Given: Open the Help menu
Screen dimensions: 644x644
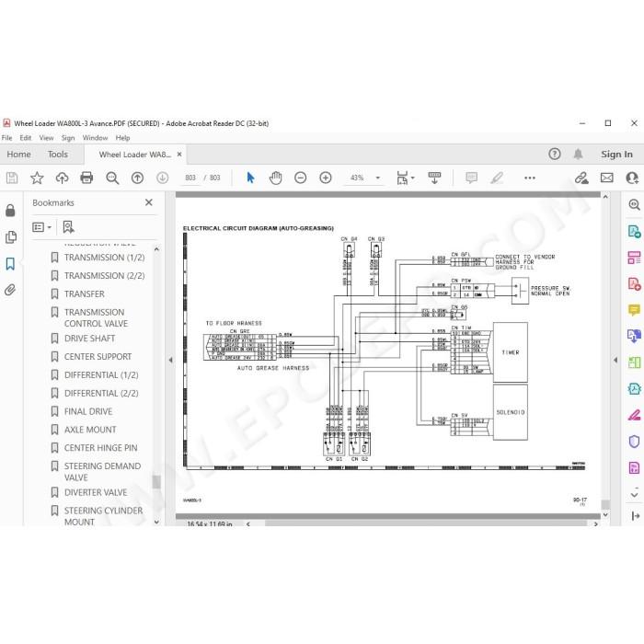Looking at the screenshot, I should point(122,138).
